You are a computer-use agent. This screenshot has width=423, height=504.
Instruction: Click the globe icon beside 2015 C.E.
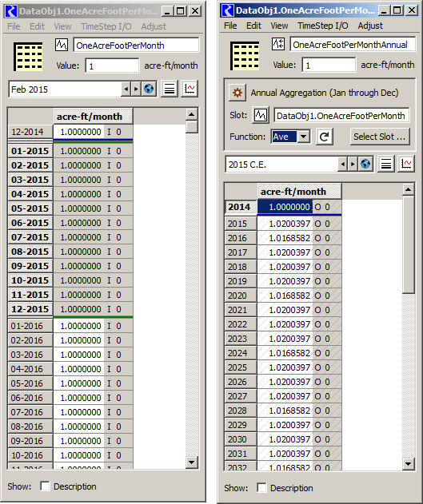pos(365,165)
